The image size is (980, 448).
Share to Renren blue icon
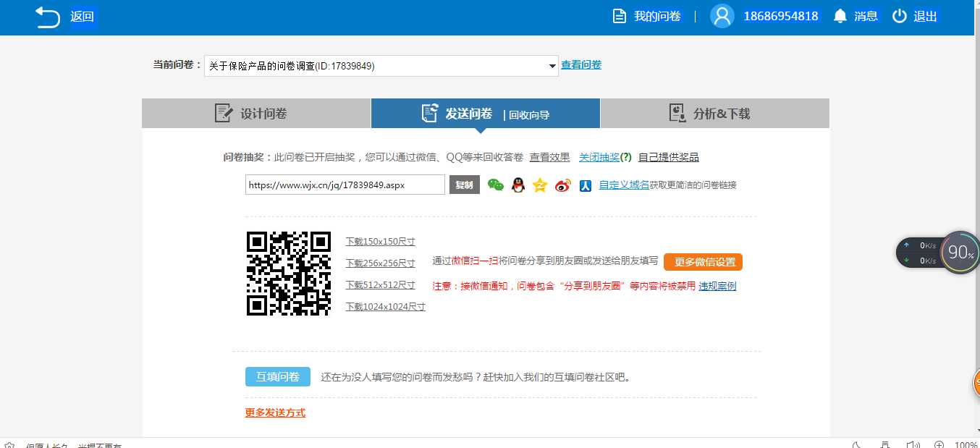coord(586,186)
